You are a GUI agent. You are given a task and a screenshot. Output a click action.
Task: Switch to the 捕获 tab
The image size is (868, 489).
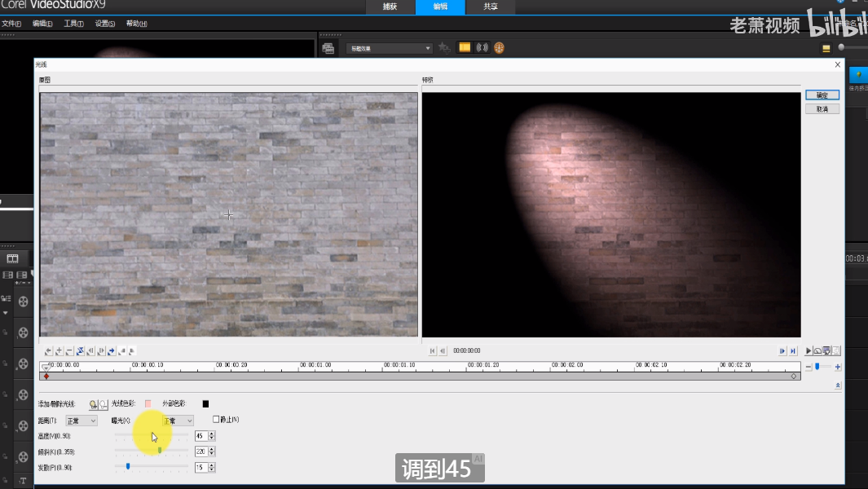point(390,7)
